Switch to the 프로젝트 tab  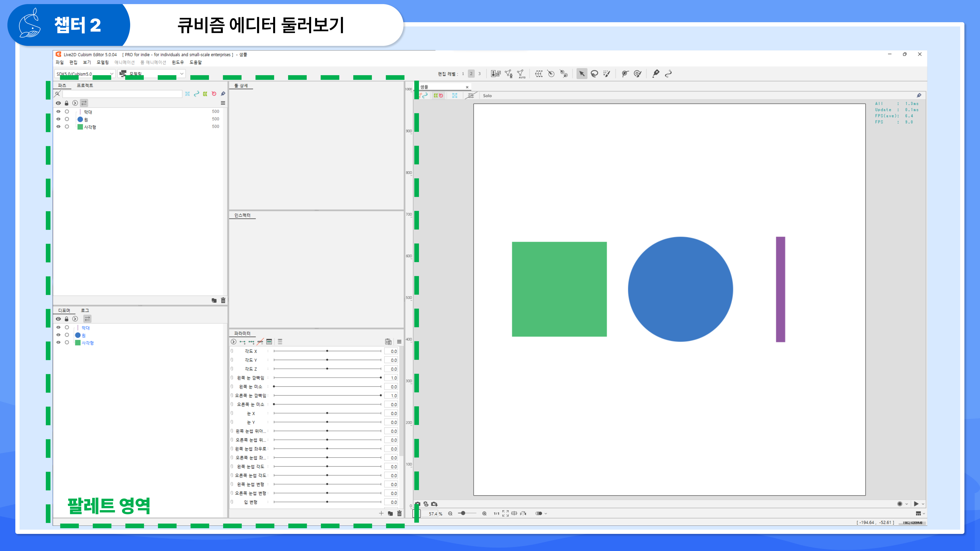85,85
